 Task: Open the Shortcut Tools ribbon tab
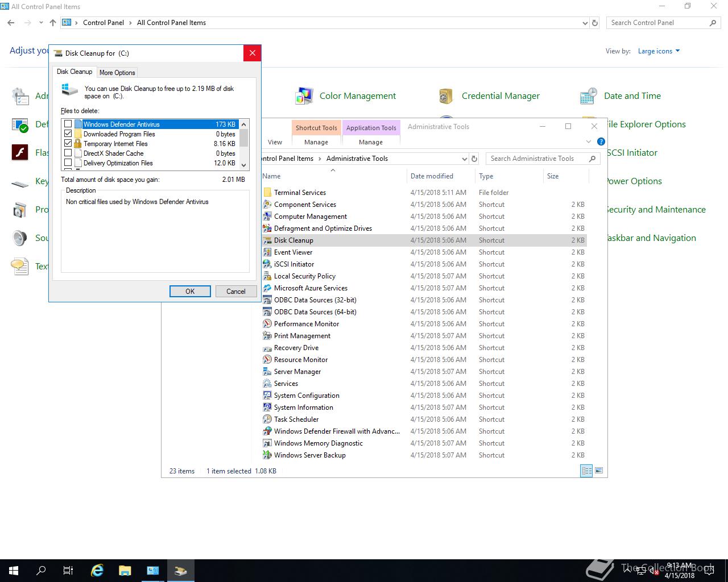[x=316, y=128]
